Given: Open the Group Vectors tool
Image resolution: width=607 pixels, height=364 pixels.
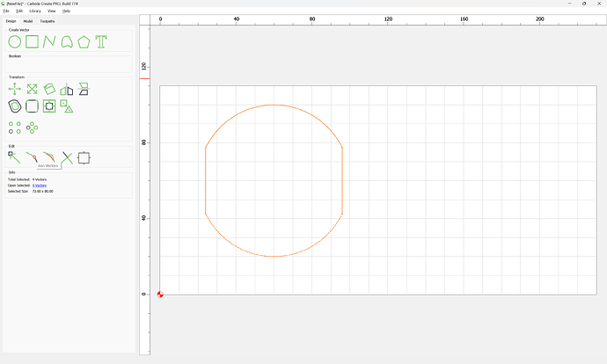Looking at the screenshot, I should click(x=67, y=106).
